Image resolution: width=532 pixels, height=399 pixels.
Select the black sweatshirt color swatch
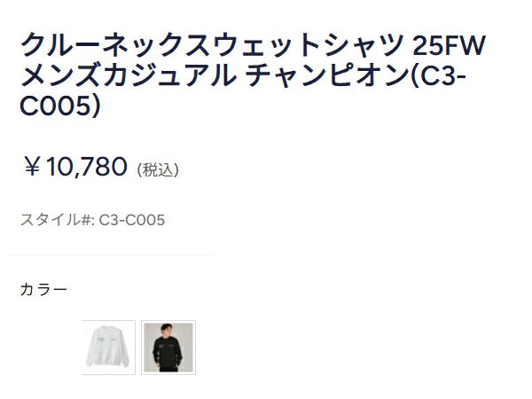pos(168,347)
